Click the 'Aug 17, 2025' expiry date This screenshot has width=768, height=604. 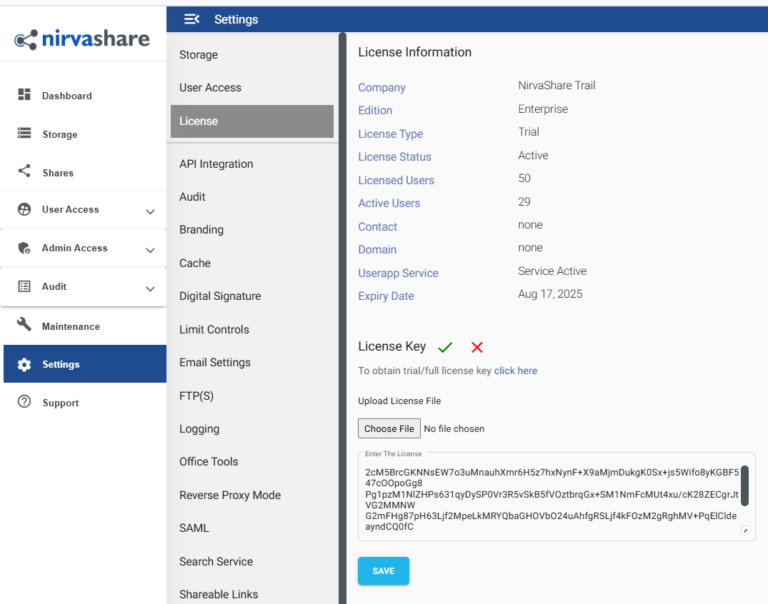(551, 294)
